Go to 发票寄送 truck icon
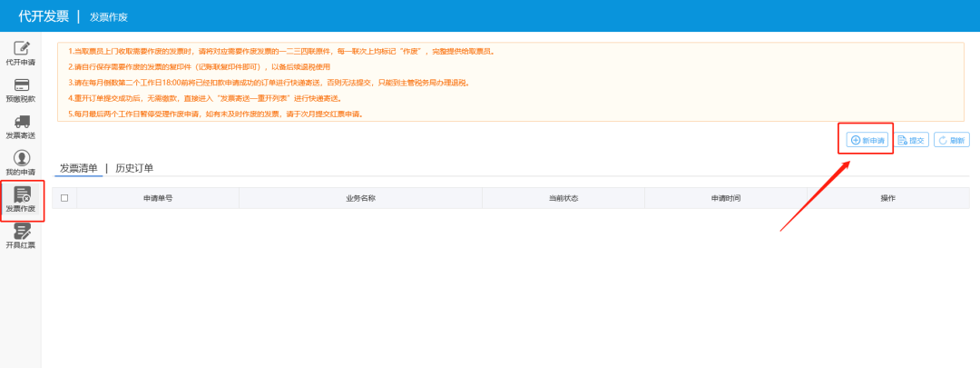This screenshot has height=368, width=980. point(21,126)
